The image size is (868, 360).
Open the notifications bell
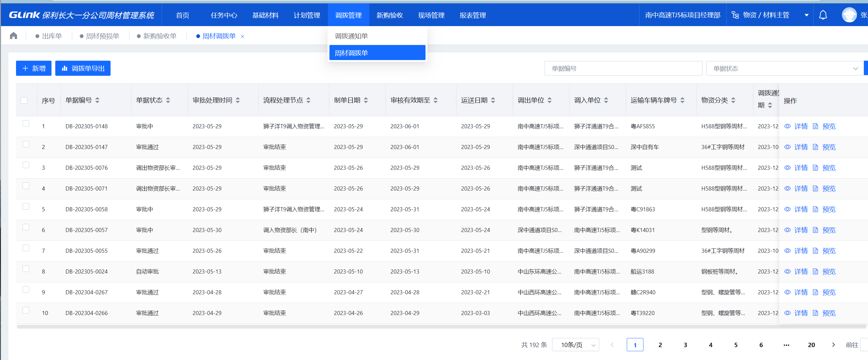pos(823,15)
